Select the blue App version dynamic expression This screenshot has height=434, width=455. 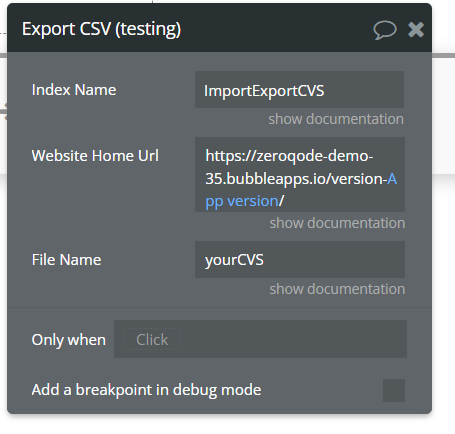[x=242, y=201]
